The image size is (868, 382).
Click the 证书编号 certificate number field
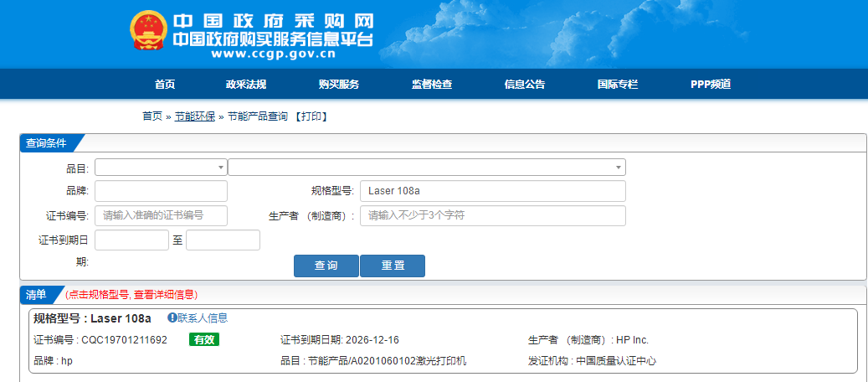pos(161,215)
